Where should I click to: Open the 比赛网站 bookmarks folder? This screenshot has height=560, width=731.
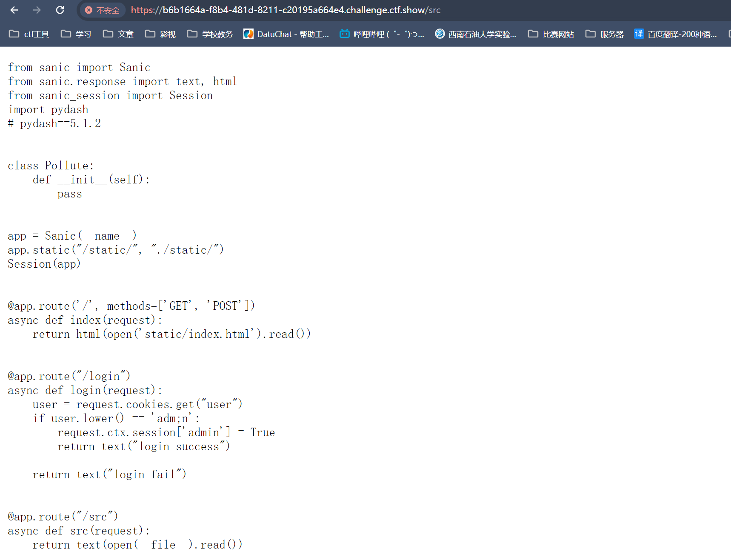pos(551,34)
